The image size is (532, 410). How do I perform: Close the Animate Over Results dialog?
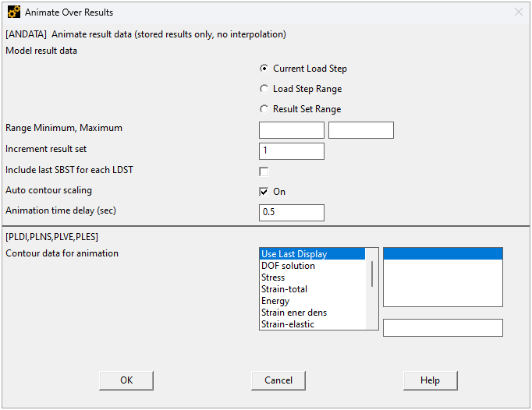(519, 12)
